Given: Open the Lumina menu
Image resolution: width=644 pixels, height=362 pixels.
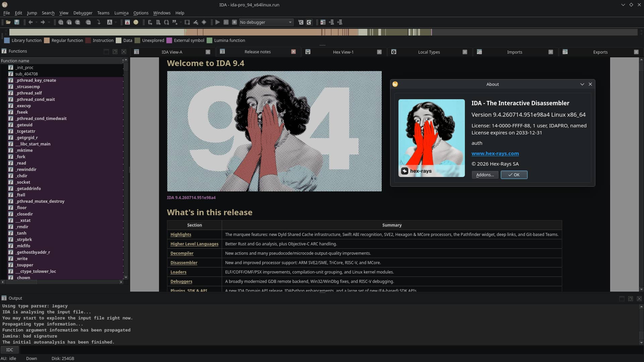Looking at the screenshot, I should click(x=121, y=13).
